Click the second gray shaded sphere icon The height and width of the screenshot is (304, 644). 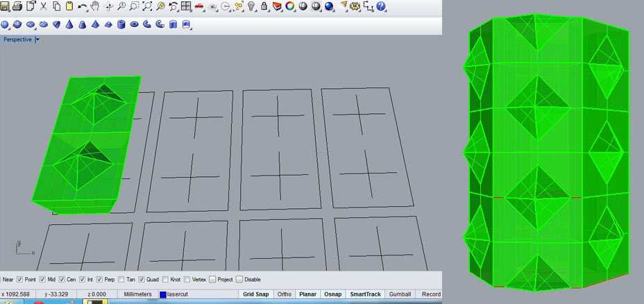click(x=316, y=6)
